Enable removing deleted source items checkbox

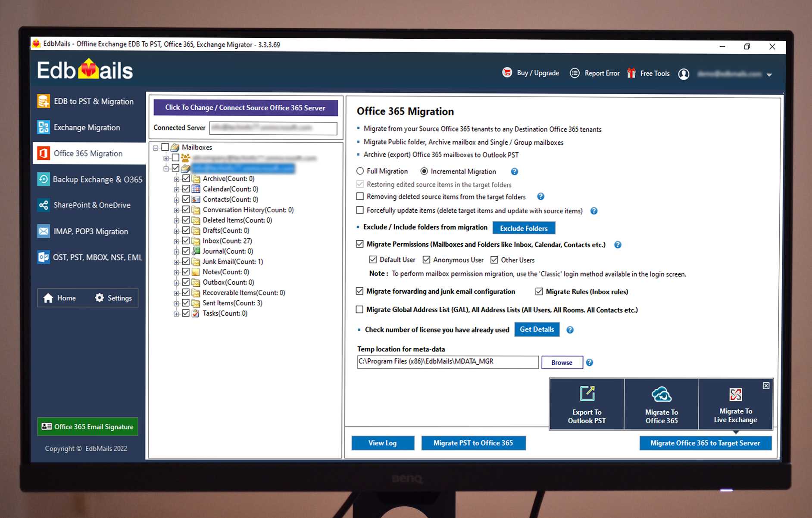click(x=360, y=196)
